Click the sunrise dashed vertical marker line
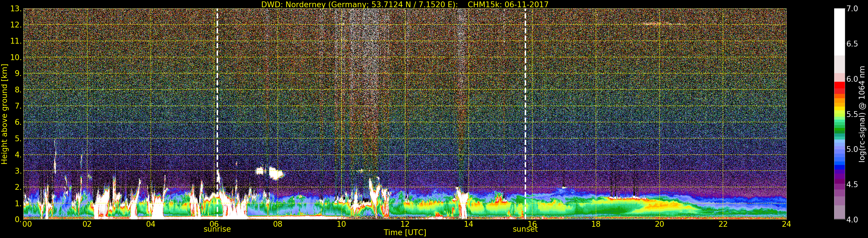 [217, 101]
